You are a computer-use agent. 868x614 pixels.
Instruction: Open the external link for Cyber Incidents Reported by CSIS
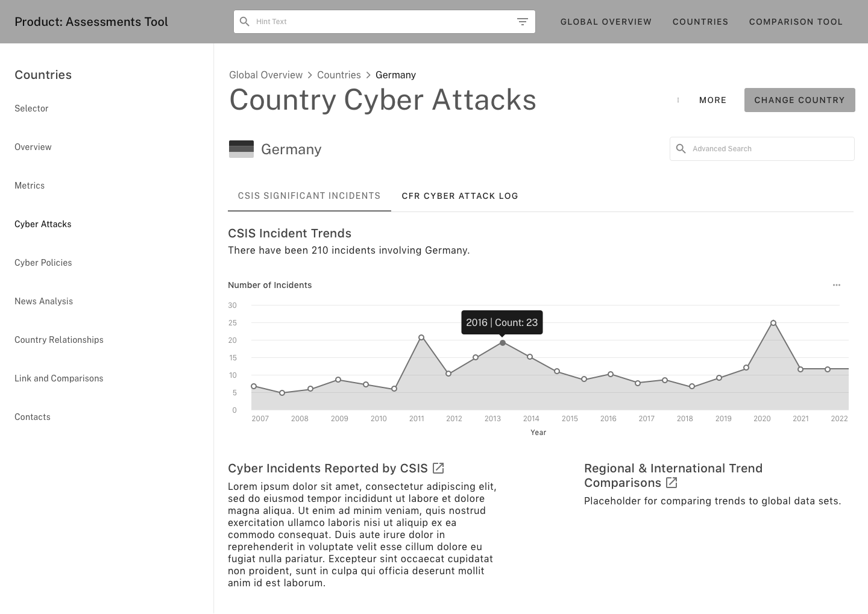(438, 468)
